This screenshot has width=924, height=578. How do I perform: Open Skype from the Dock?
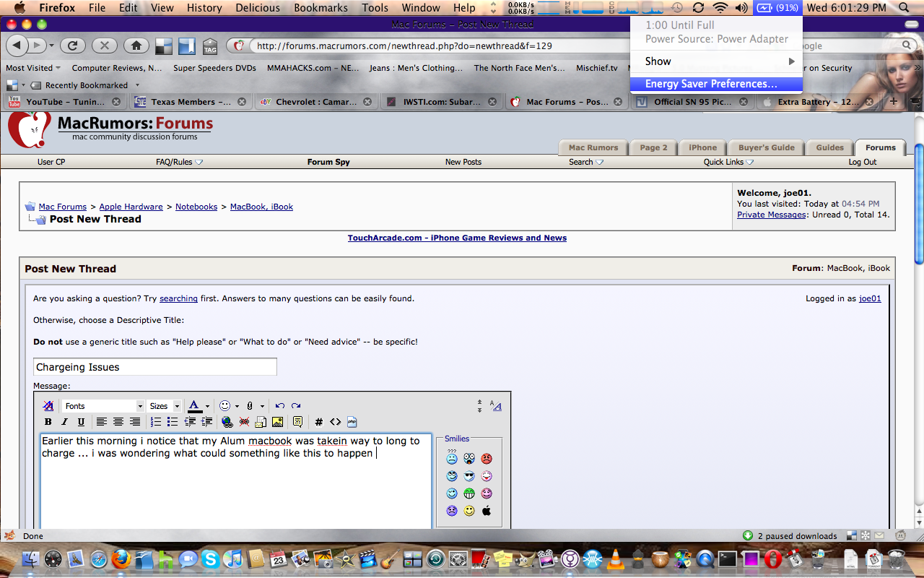pyautogui.click(x=211, y=559)
